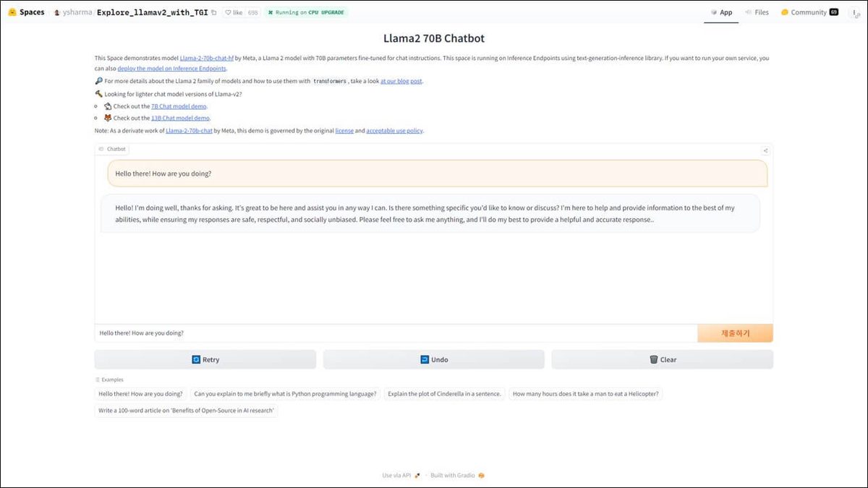Screen dimensions: 868x488
Task: Open the Files tab
Action: coord(757,12)
